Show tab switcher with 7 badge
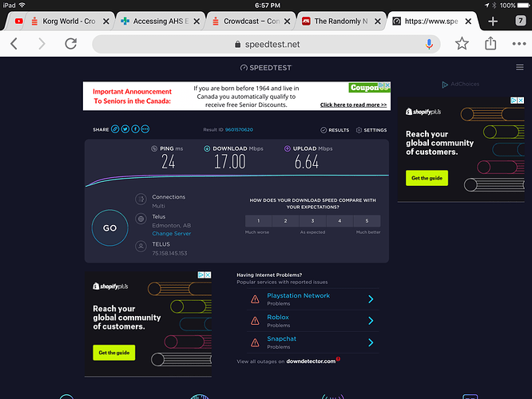Image resolution: width=532 pixels, height=399 pixels. [521, 21]
